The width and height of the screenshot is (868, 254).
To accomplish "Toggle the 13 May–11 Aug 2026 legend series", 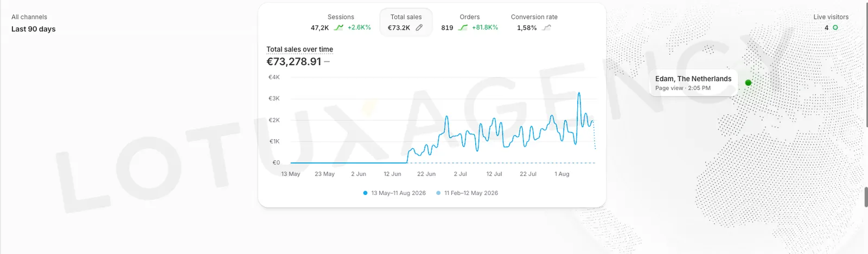I will tap(394, 193).
